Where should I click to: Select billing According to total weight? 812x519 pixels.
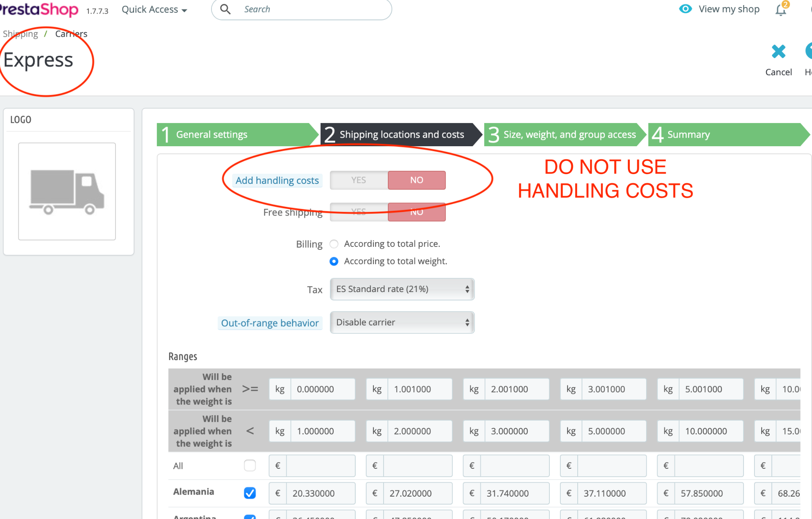(x=334, y=261)
